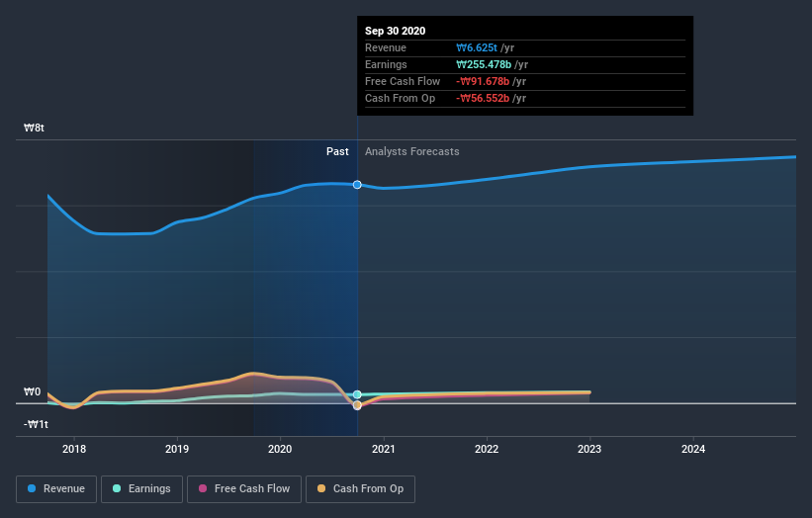Click the -₩1t y-axis label
The width and height of the screenshot is (812, 518).
tap(36, 424)
